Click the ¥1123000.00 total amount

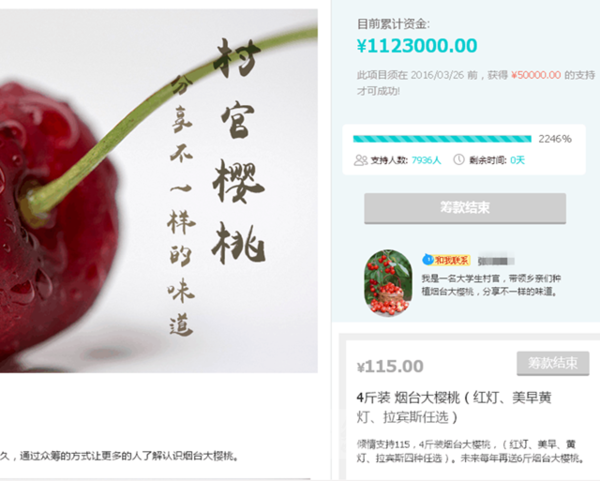tap(417, 46)
